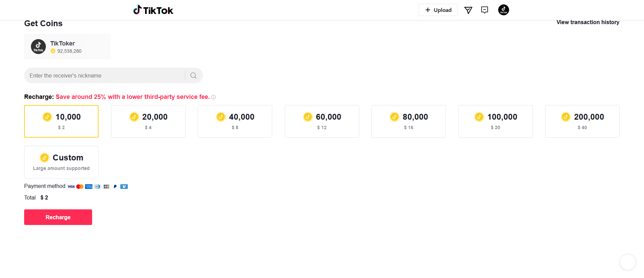Click the TikTok logo in header
This screenshot has height=278, width=644.
pos(153,10)
